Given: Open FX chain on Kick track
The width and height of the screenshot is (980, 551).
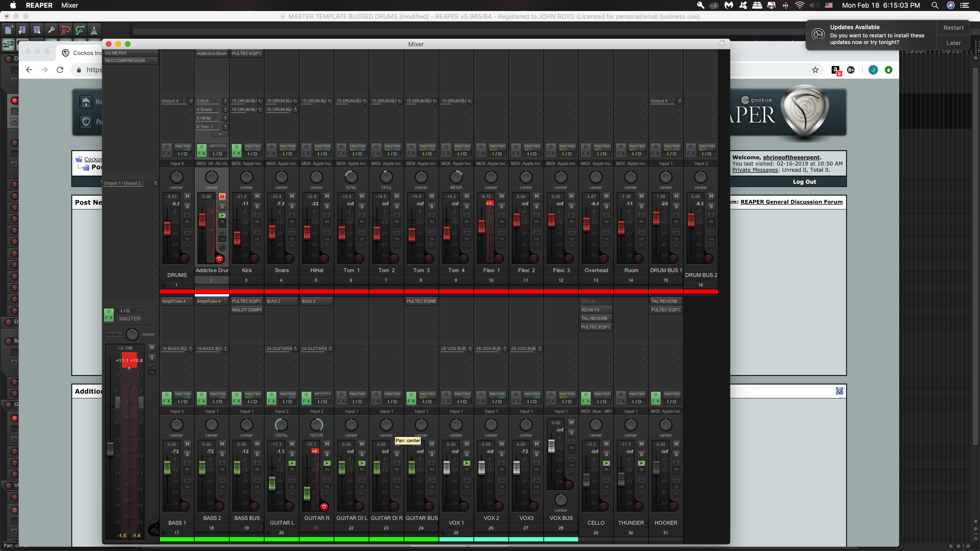Looking at the screenshot, I should (237, 153).
